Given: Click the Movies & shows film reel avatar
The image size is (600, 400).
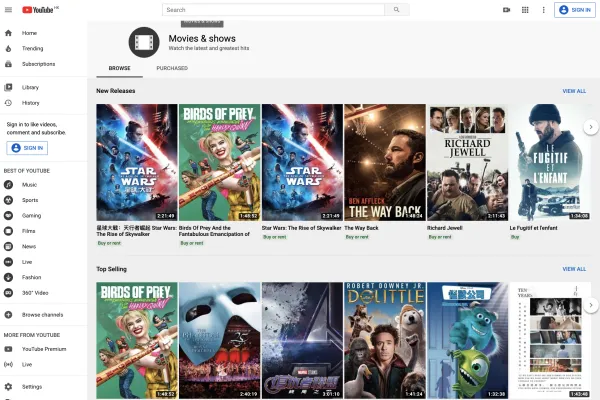Looking at the screenshot, I should [144, 42].
